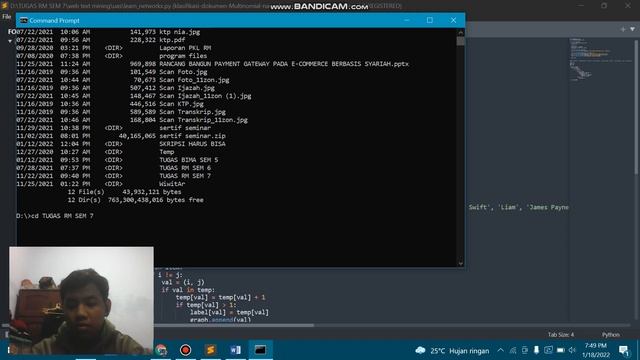Click the 'if val in temp:' code line
The height and width of the screenshot is (360, 640).
188,290
